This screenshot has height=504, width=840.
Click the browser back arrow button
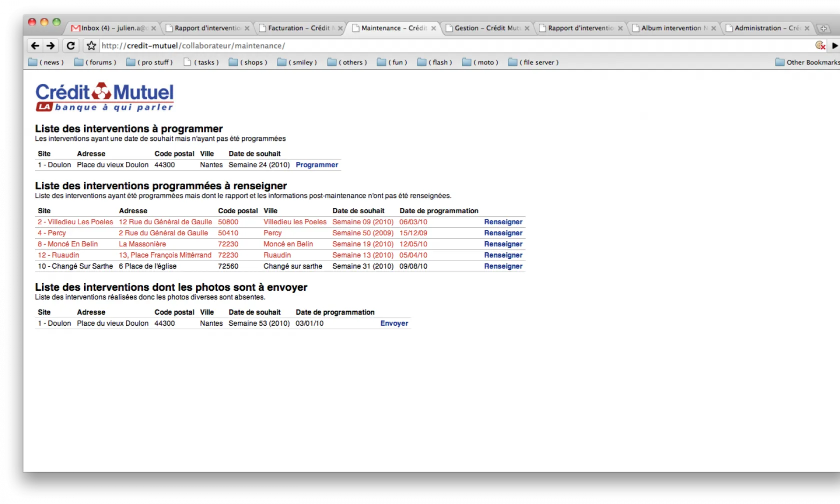(35, 46)
